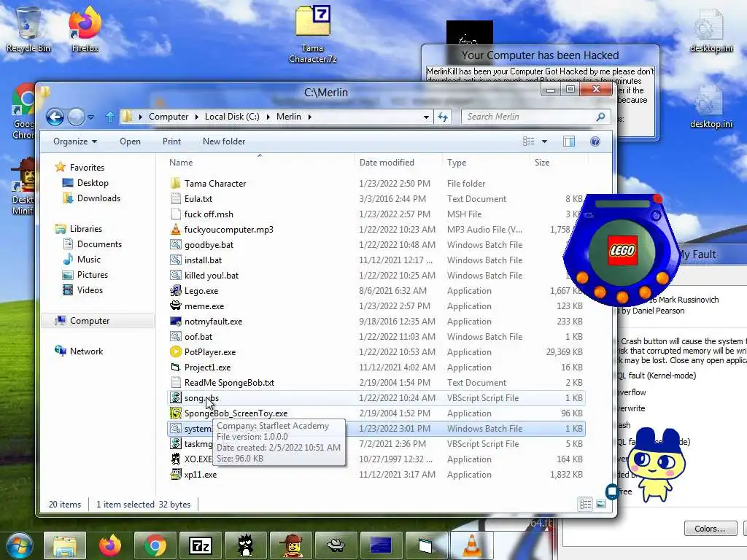This screenshot has width=747, height=560.
Task: Select Music library in navigation pane
Action: (88, 260)
